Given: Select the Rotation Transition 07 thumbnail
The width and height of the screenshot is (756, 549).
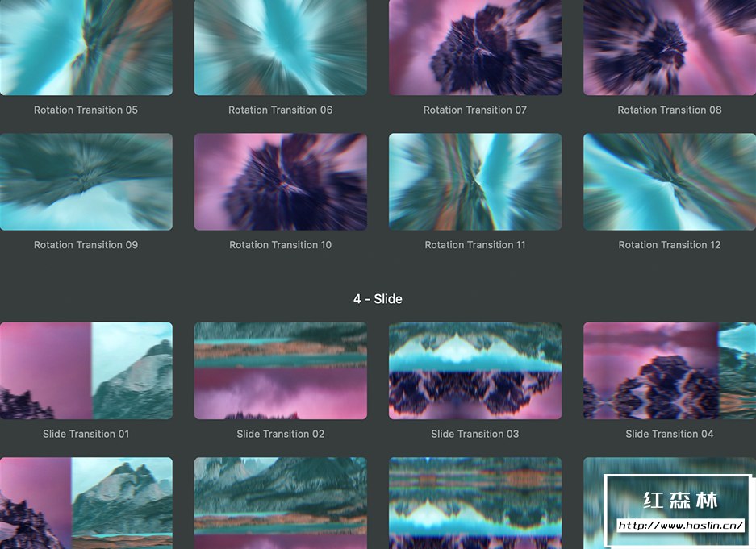Looking at the screenshot, I should click(475, 48).
